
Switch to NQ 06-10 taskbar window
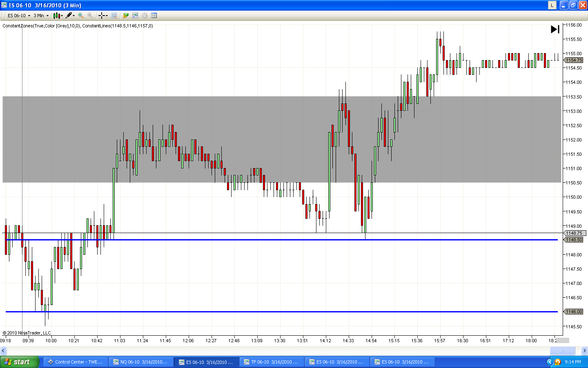click(141, 362)
